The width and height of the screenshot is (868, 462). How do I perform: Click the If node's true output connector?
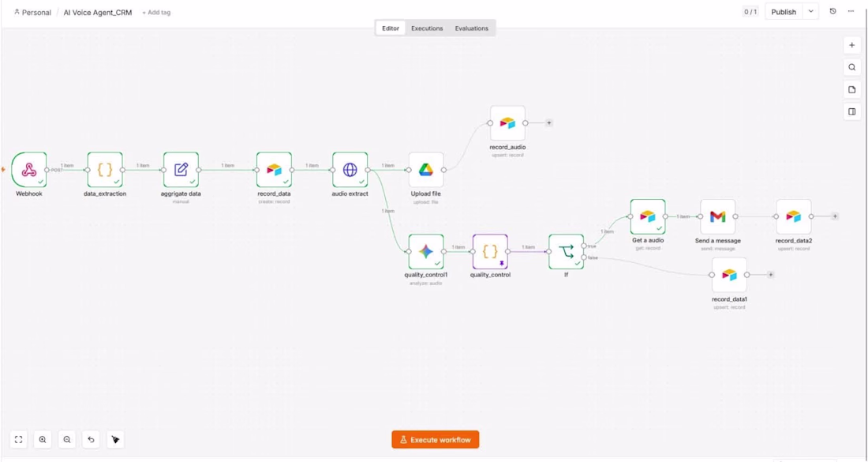(x=584, y=246)
